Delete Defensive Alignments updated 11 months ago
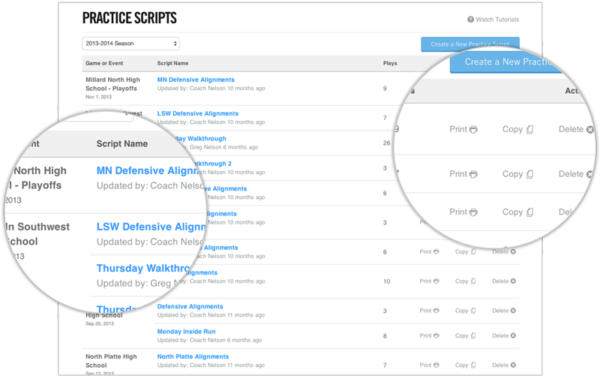The image size is (600, 376). (x=504, y=311)
